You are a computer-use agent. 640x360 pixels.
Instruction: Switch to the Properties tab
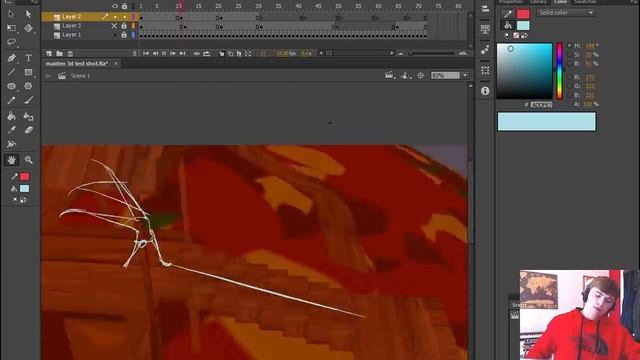point(510,2)
